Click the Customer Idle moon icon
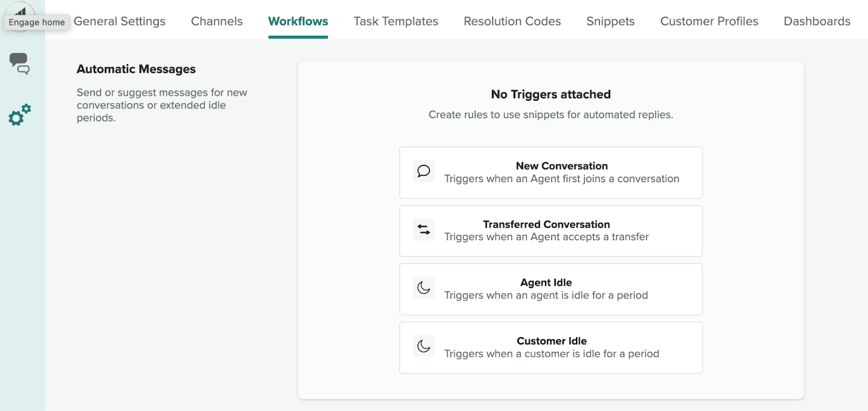868x411 pixels. click(424, 346)
